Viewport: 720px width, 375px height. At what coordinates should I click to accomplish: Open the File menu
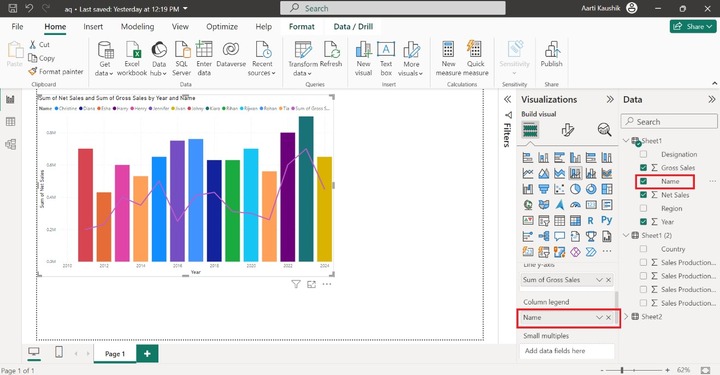[17, 27]
